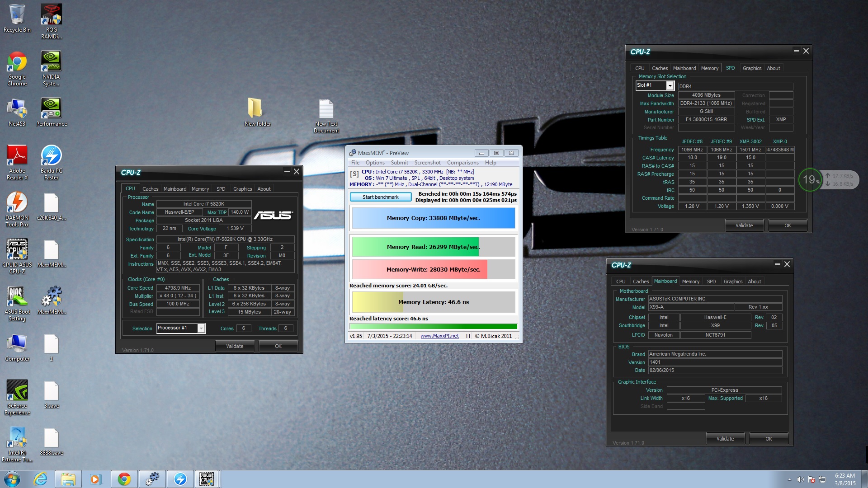Switch to Graphics tab in left CPU-Z

point(242,189)
